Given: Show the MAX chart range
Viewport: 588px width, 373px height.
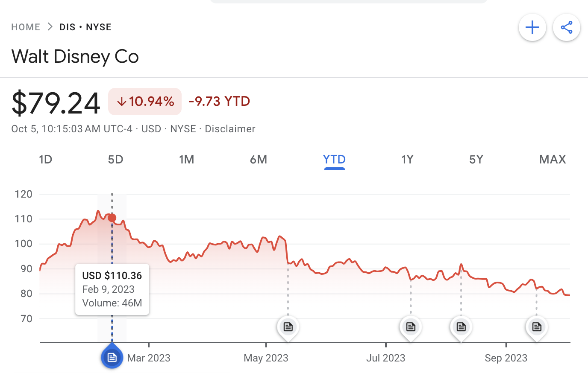Looking at the screenshot, I should [552, 160].
